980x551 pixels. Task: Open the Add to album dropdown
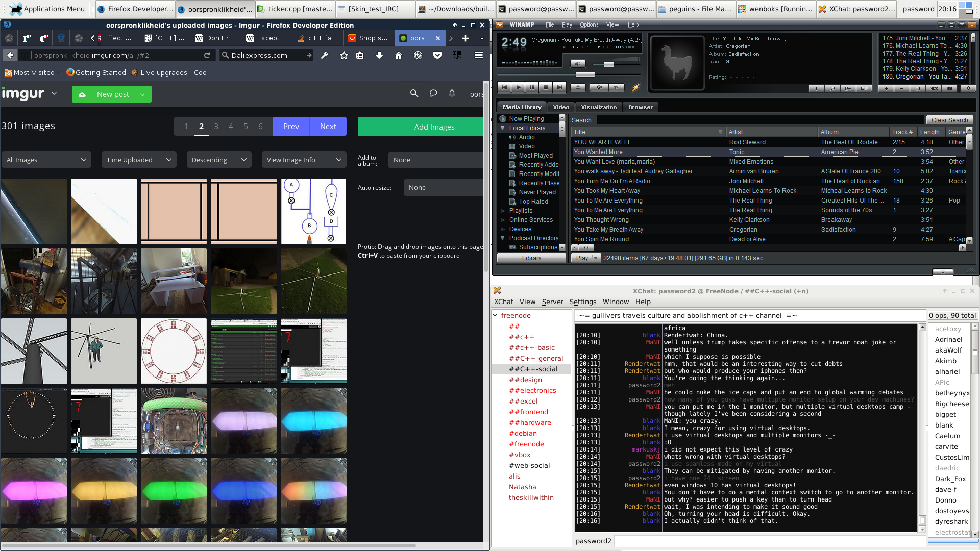435,160
